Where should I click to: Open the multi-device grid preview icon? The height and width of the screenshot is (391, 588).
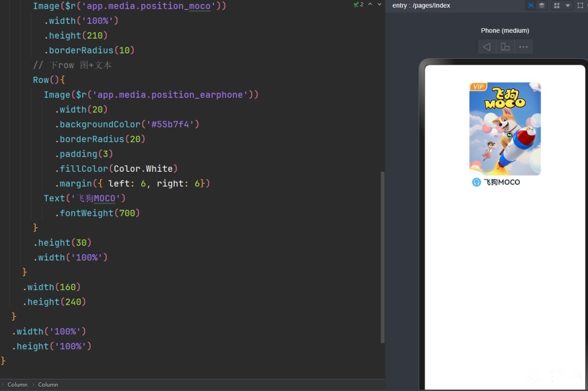557,5
